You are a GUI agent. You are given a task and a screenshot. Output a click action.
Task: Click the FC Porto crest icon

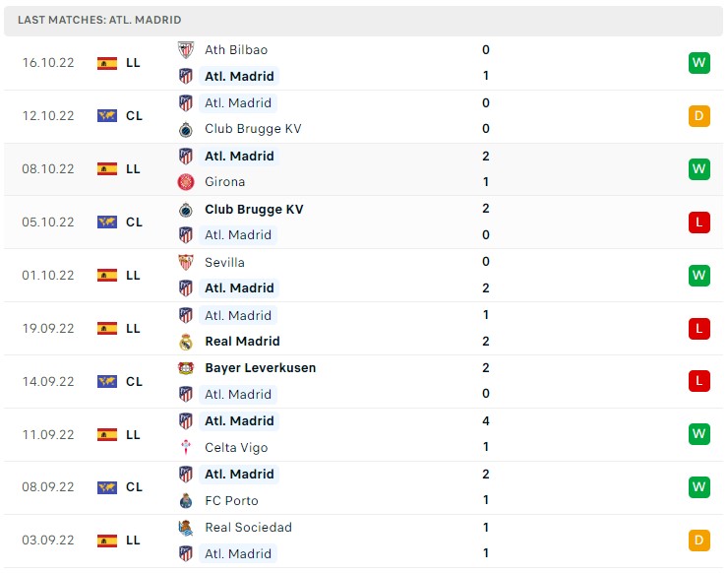[186, 501]
